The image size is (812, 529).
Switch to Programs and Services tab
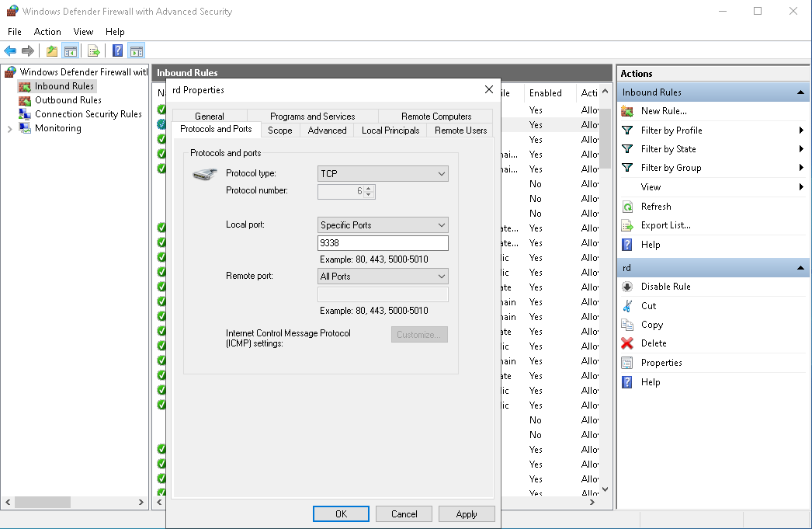click(x=312, y=116)
